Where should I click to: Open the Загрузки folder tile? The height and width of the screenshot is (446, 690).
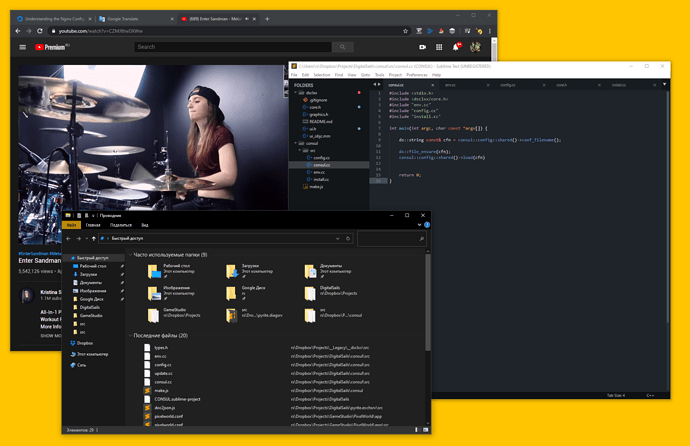(250, 271)
